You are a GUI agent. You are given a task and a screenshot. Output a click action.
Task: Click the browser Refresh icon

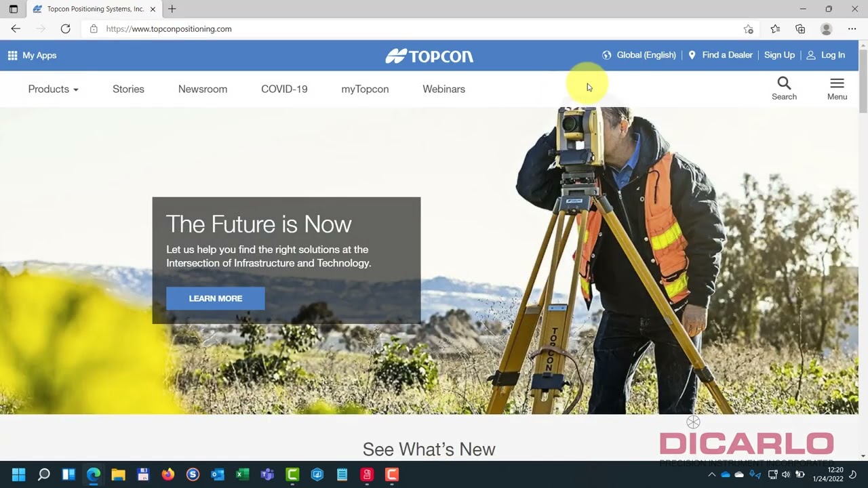click(x=65, y=28)
